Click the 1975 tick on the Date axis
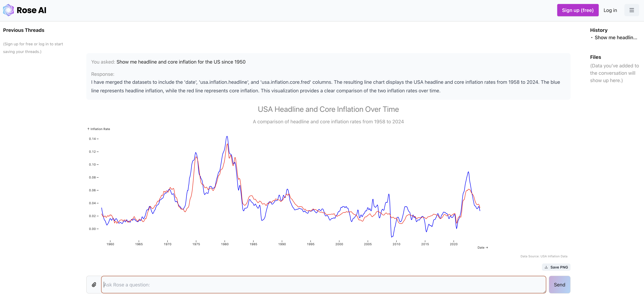This screenshot has width=644, height=299. [196, 244]
